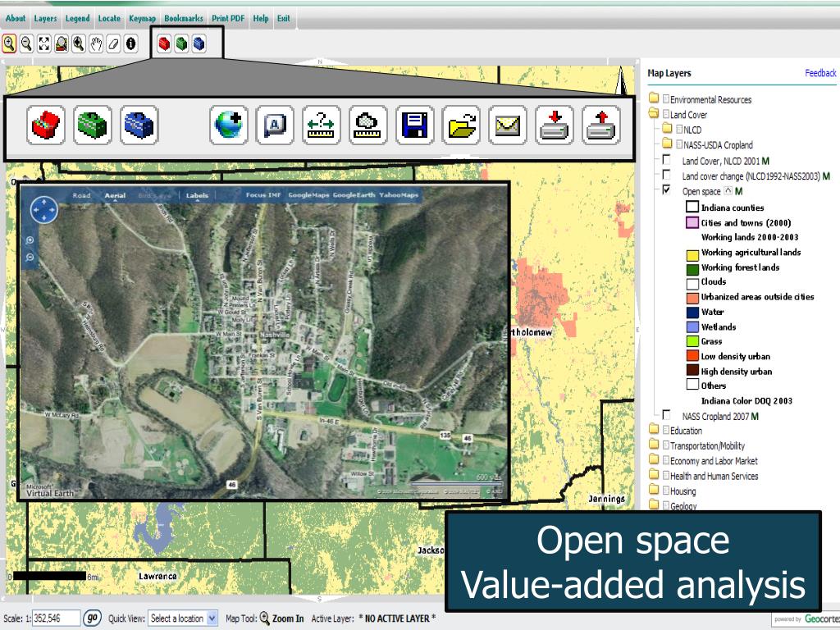The width and height of the screenshot is (840, 630).
Task: Click the Print PDF menu tab
Action: pos(228,18)
